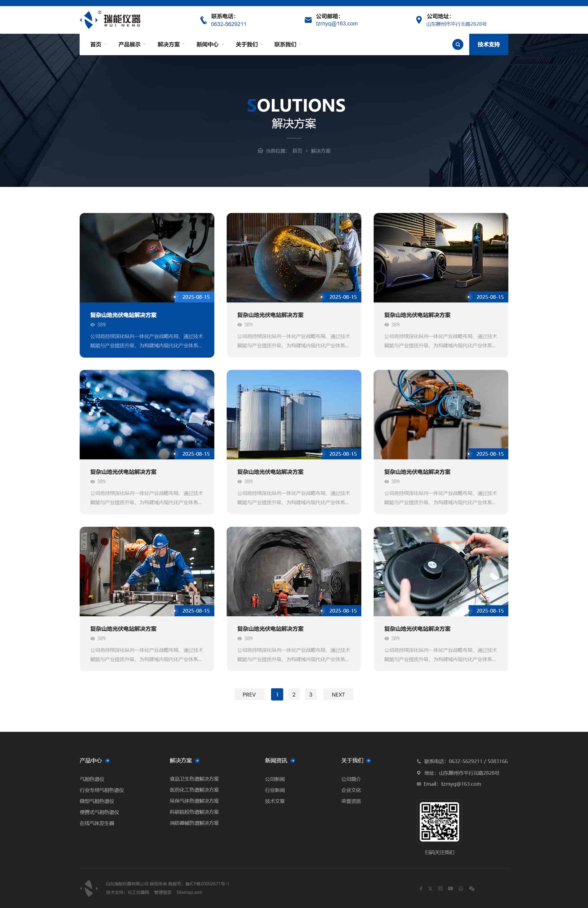
Task: Expand the 新闻中心 navigation dropdown
Action: pos(210,44)
